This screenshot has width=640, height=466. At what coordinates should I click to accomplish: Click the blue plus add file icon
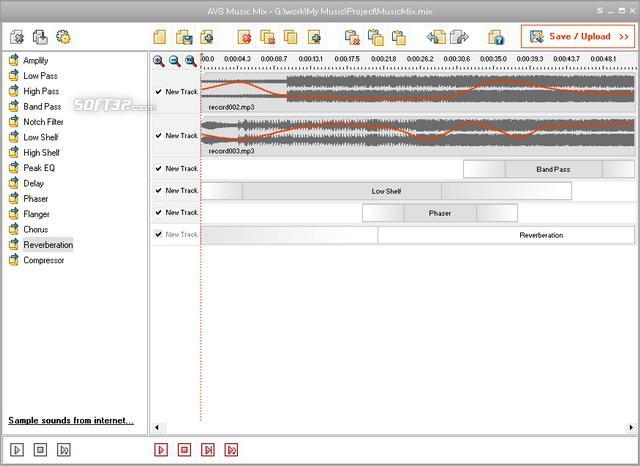tap(207, 37)
